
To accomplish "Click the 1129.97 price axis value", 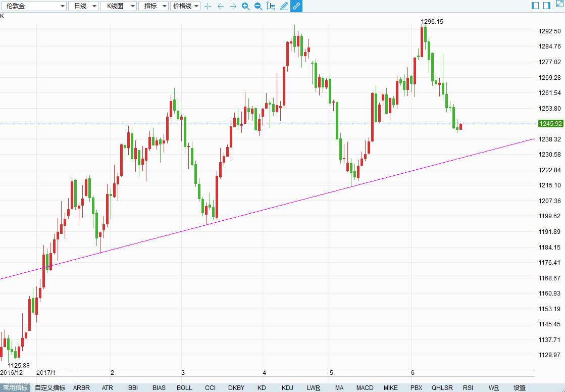I will pyautogui.click(x=549, y=355).
